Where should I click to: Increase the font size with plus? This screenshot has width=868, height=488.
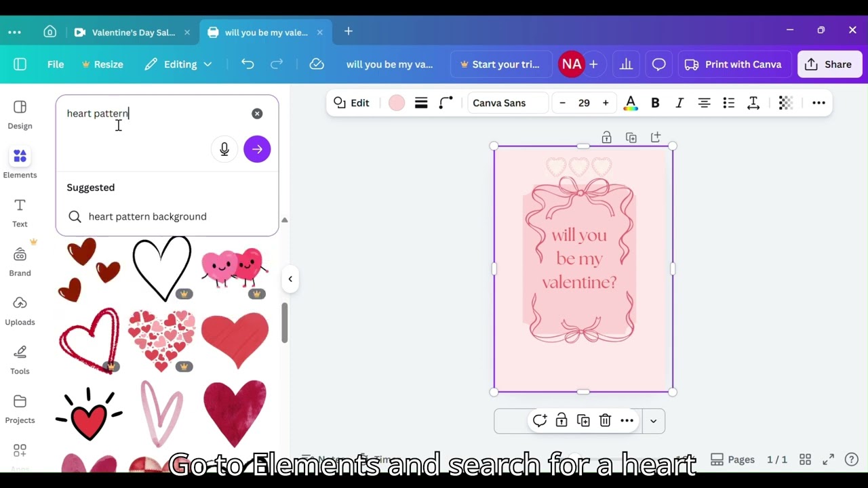(x=606, y=103)
